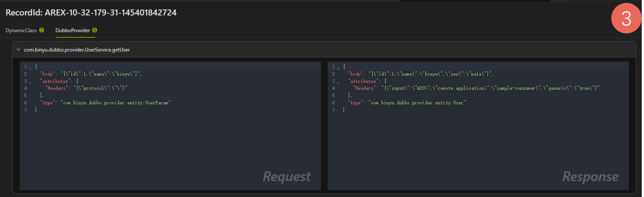This screenshot has width=644, height=197.
Task: Select the DubboProvider tab
Action: [73, 30]
